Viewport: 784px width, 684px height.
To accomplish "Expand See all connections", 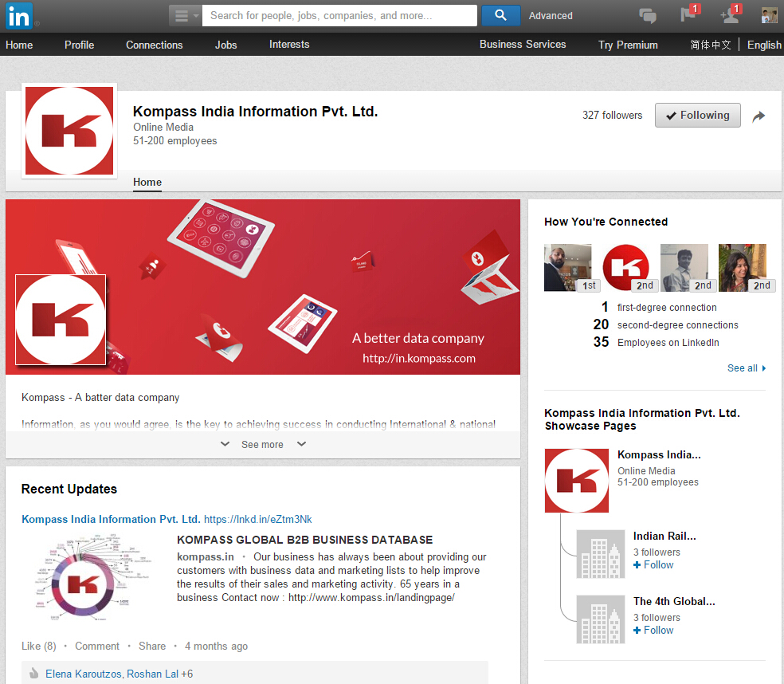I will (743, 368).
